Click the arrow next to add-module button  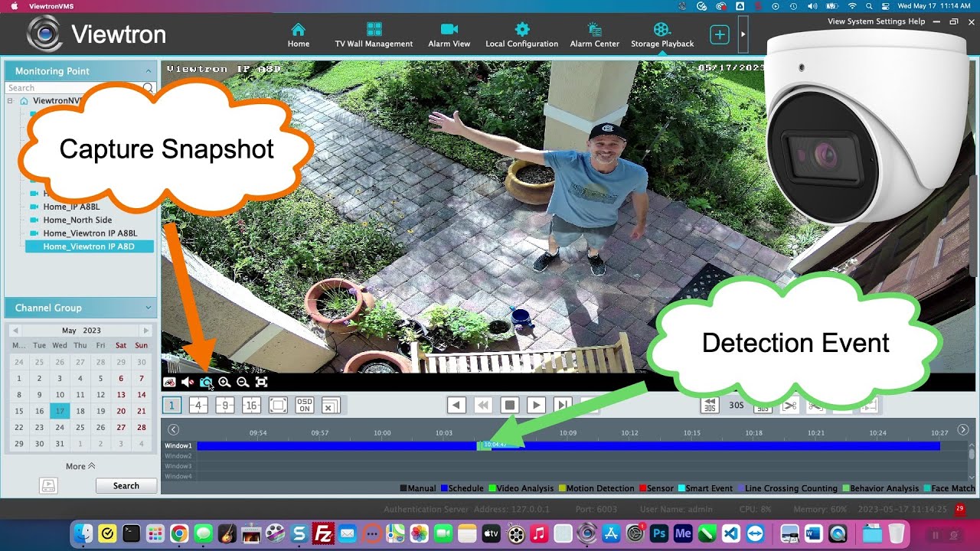[x=743, y=34]
